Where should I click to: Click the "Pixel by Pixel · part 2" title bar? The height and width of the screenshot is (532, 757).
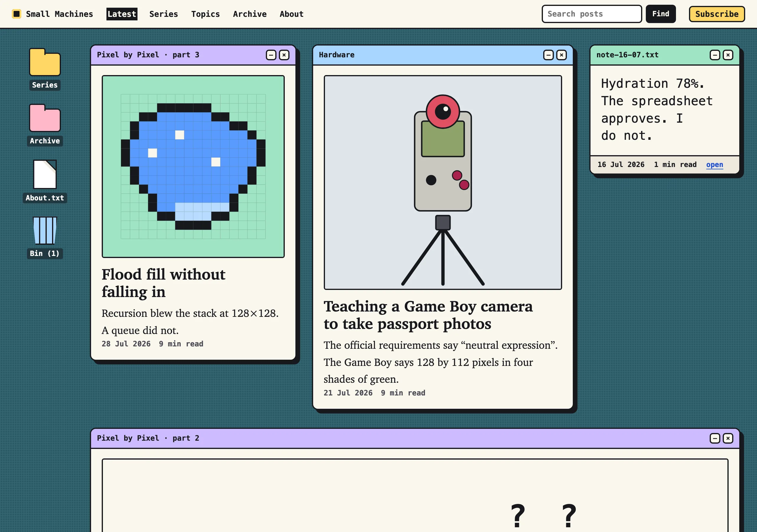coord(415,438)
